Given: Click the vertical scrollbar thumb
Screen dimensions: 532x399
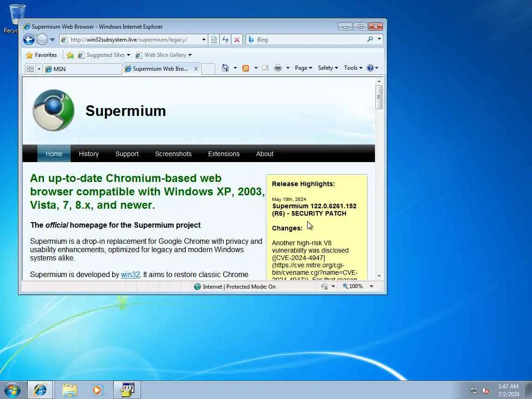Looking at the screenshot, I should coord(379,97).
